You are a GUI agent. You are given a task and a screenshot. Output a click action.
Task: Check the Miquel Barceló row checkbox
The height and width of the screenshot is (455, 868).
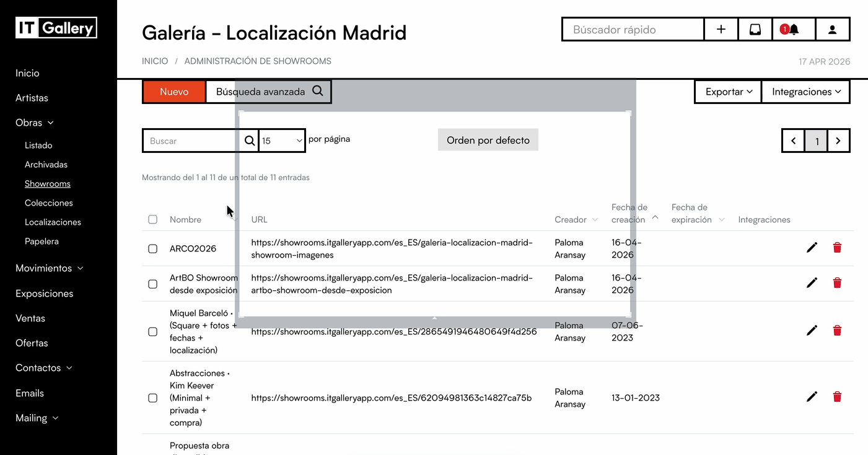click(152, 331)
